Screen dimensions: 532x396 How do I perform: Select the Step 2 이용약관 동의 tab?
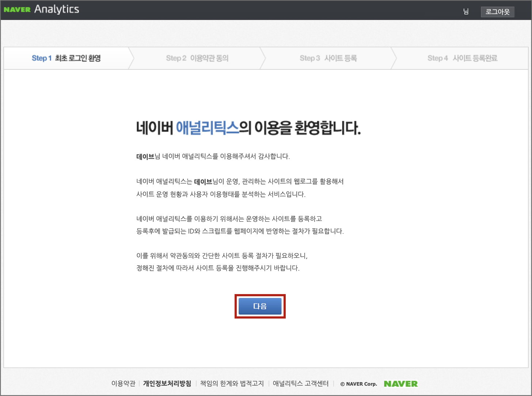[197, 58]
